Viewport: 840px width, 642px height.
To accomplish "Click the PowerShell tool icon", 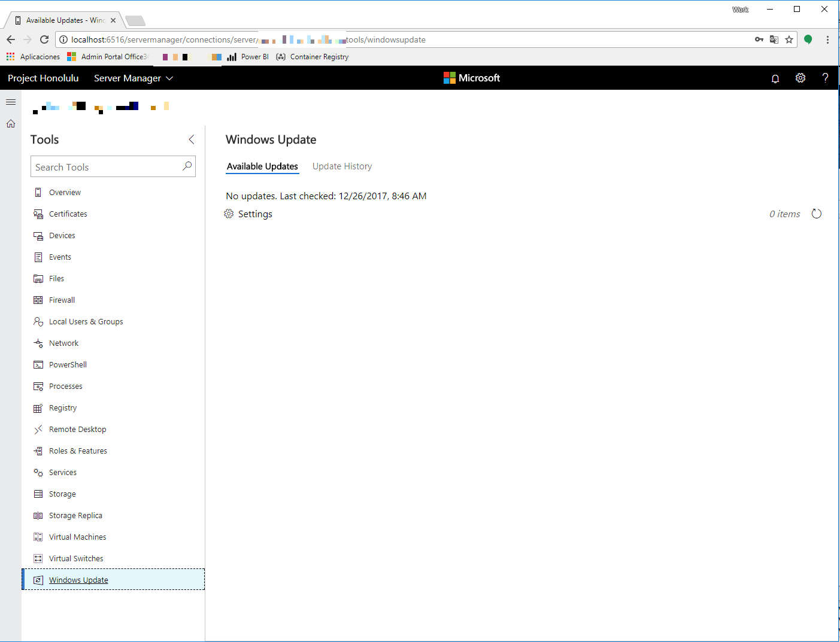I will pyautogui.click(x=38, y=364).
